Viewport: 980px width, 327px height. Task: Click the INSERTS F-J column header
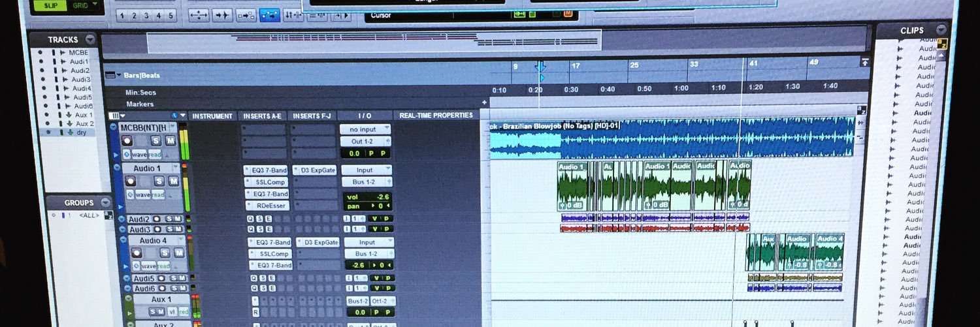312,116
